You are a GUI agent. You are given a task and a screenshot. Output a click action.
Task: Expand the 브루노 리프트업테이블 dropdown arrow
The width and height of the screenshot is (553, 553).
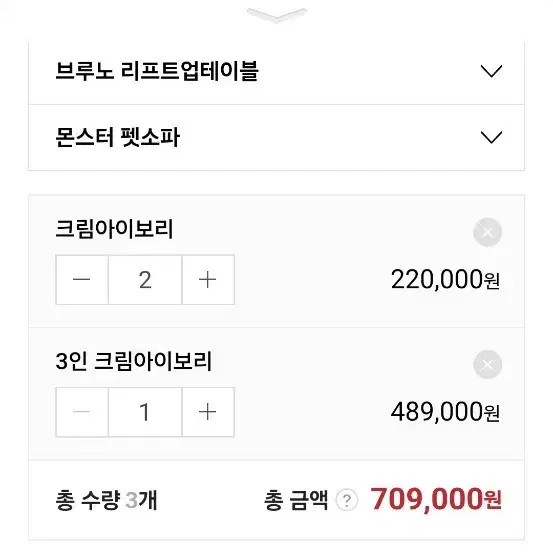click(491, 71)
